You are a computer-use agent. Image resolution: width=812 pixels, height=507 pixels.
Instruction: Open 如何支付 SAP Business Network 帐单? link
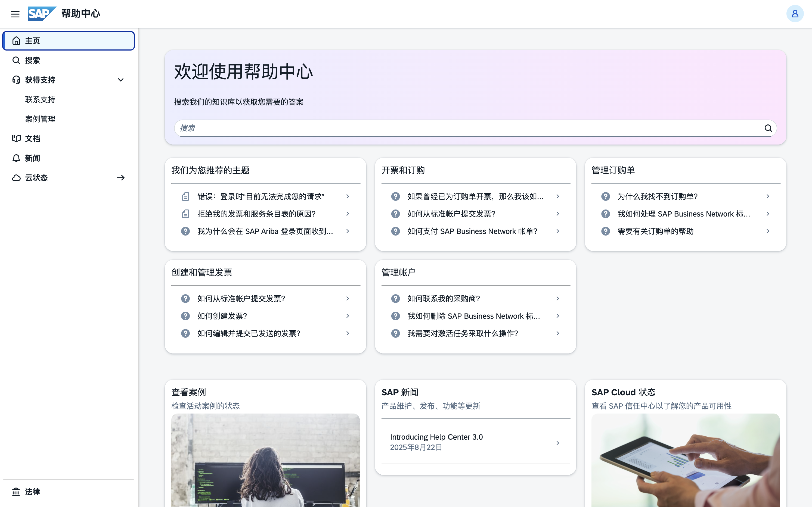click(x=472, y=231)
